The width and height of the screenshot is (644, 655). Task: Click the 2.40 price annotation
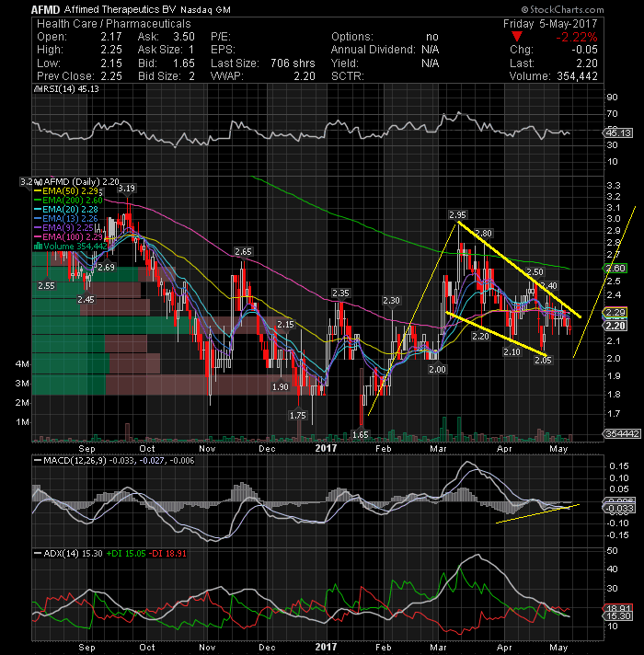[548, 286]
